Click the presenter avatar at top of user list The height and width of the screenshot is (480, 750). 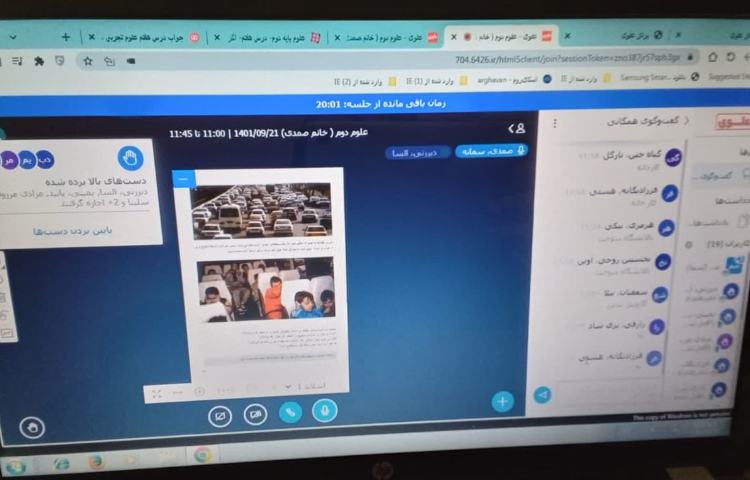tap(735, 264)
